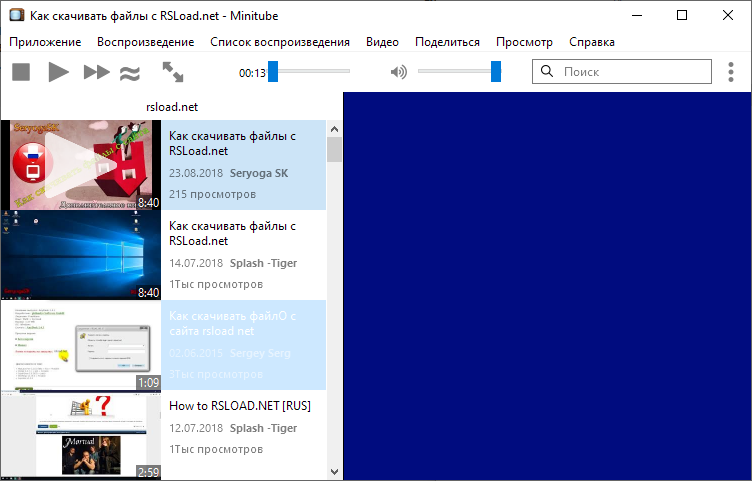Select Seryoga SK video thumbnail
Screen dimensions: 752x481
81,165
